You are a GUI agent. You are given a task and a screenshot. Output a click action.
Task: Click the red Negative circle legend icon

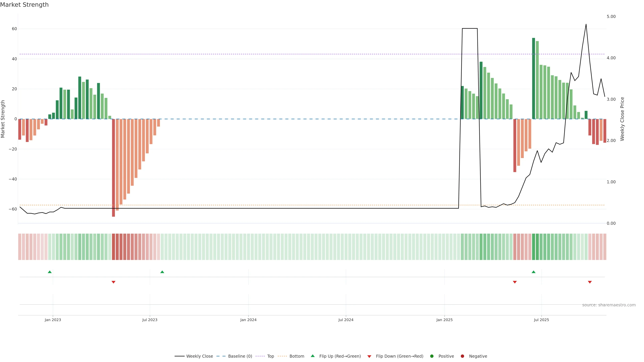tap(462, 356)
